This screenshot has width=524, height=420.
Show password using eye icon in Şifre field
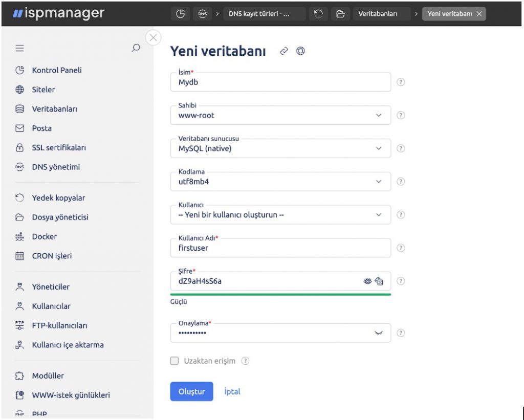367,281
